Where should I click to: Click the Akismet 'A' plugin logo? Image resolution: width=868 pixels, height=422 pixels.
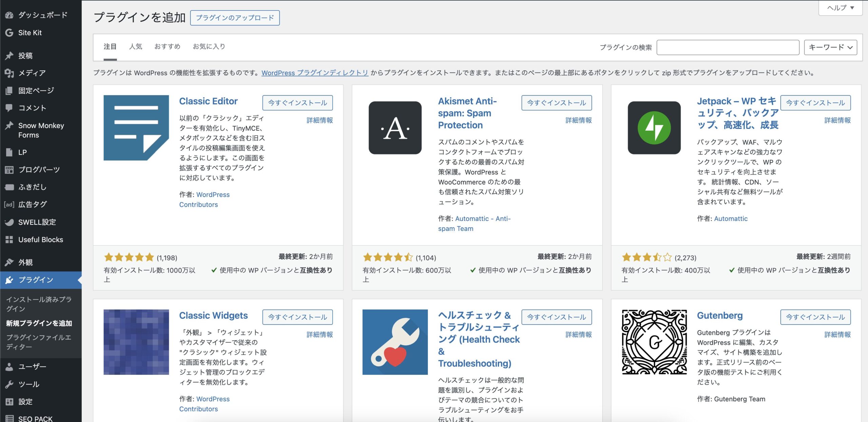click(395, 128)
